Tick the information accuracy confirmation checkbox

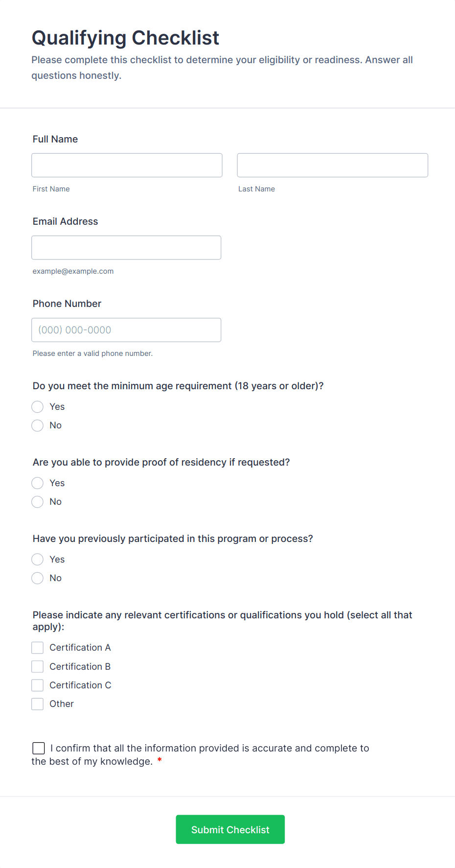click(x=39, y=748)
